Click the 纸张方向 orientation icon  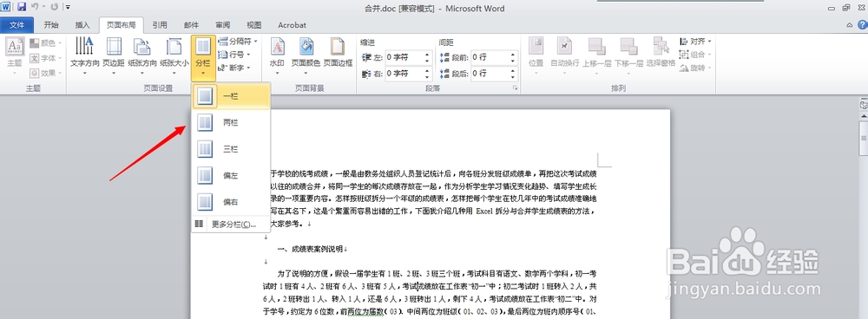(142, 48)
